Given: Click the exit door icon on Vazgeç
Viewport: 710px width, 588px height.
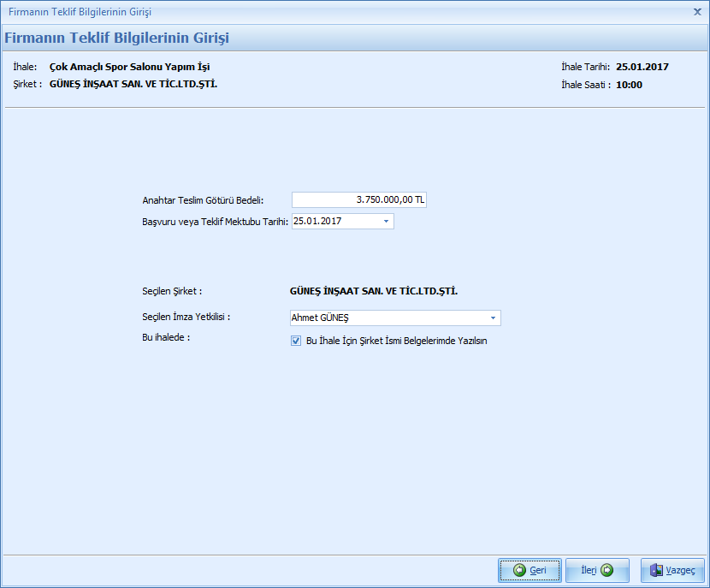Looking at the screenshot, I should [x=657, y=570].
